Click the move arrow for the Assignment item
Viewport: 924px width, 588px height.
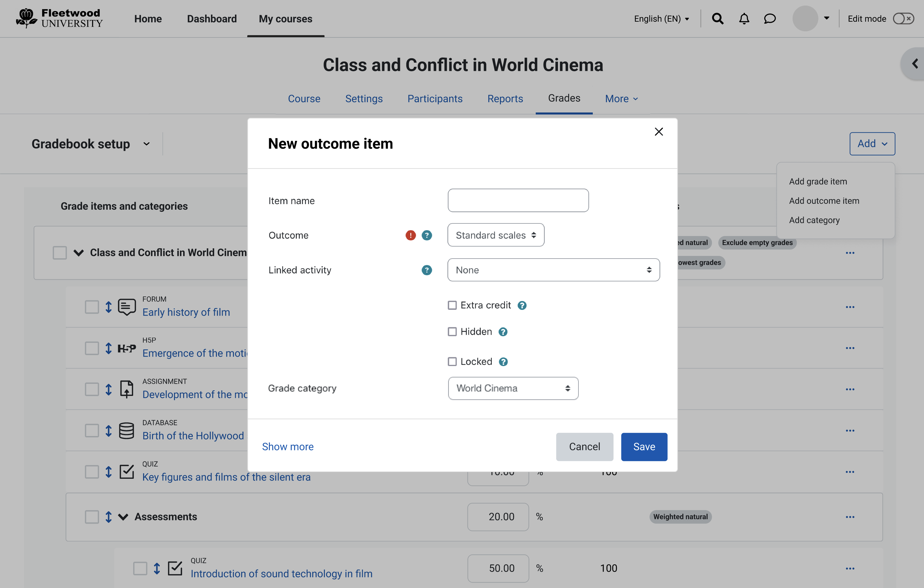pos(109,389)
